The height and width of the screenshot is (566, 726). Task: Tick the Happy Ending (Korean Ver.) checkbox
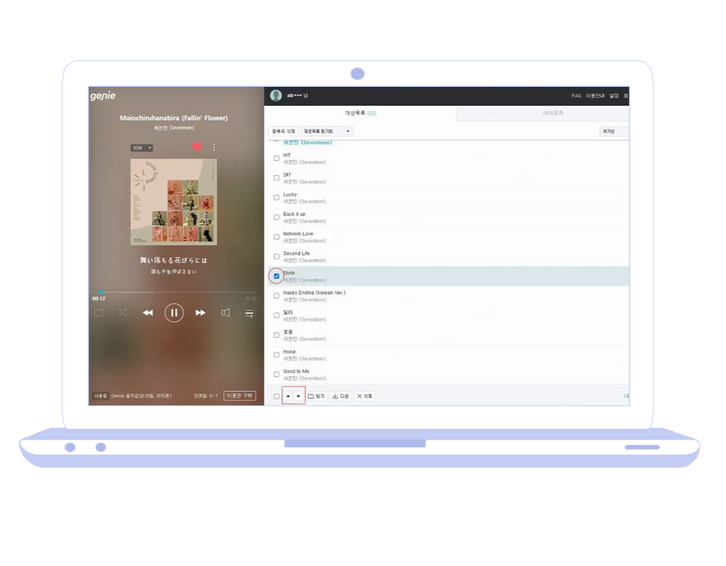pos(276,295)
